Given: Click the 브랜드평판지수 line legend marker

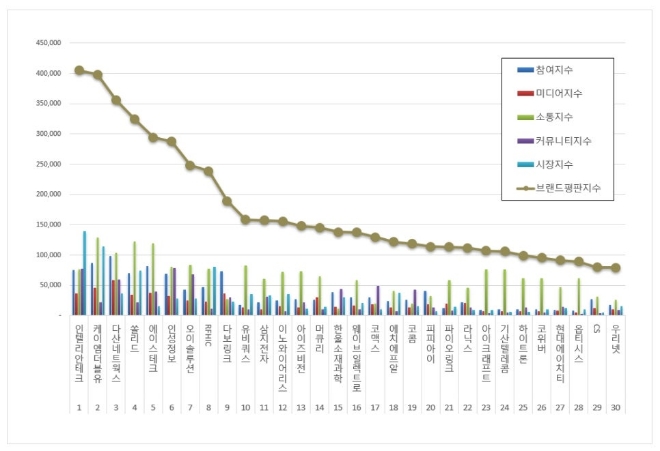Looking at the screenshot, I should click(524, 187).
